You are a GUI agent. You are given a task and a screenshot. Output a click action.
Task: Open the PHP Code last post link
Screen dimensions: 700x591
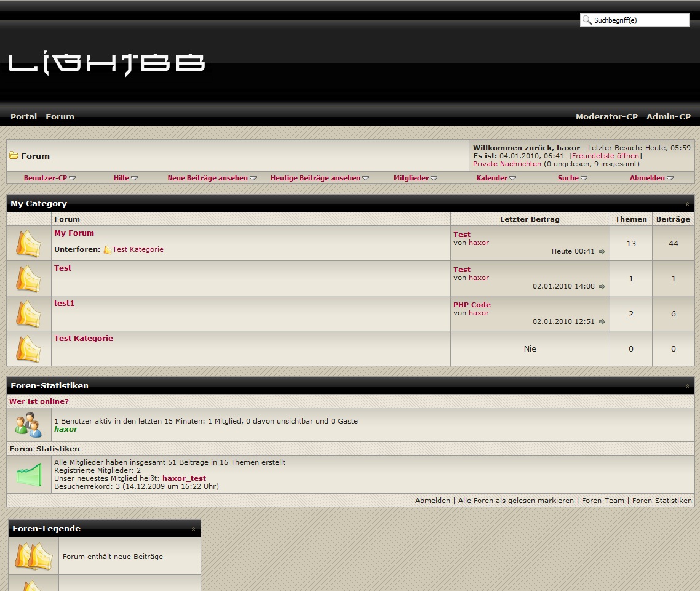(x=472, y=305)
